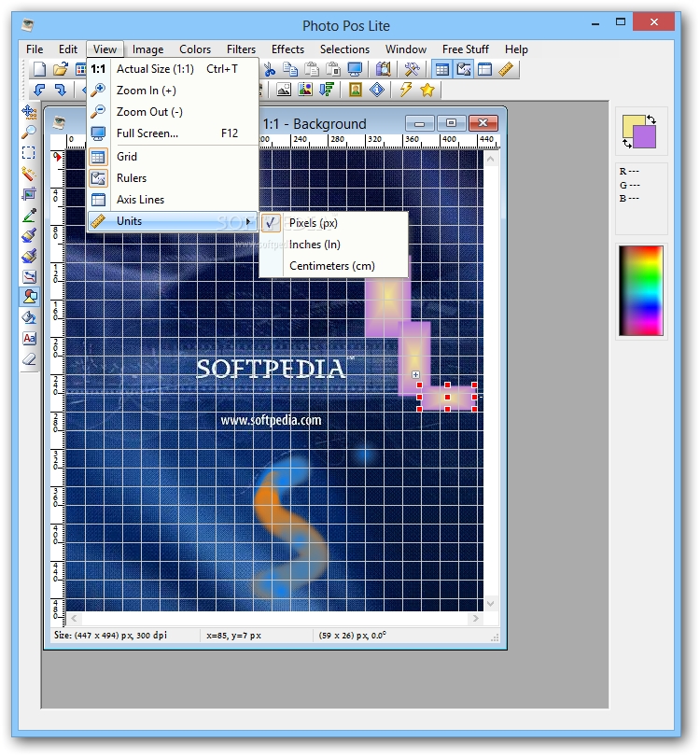Open the File menu

click(35, 49)
